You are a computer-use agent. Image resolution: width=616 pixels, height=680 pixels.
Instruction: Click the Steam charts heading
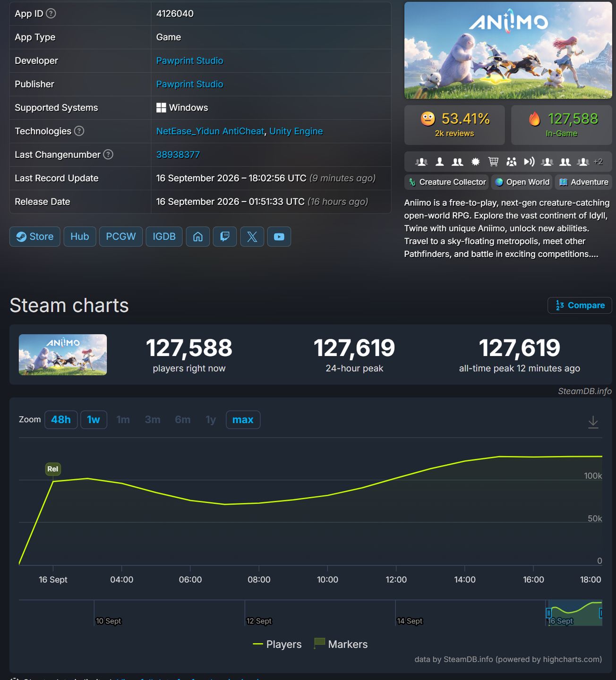coord(69,306)
